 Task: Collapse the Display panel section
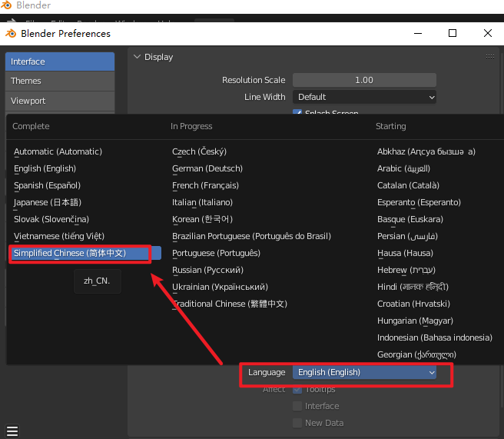[x=137, y=57]
